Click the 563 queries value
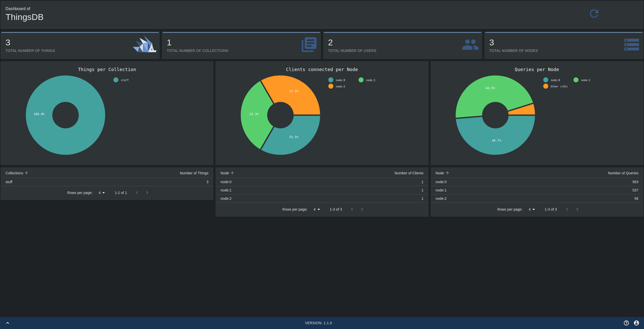644x329 pixels. [635, 182]
